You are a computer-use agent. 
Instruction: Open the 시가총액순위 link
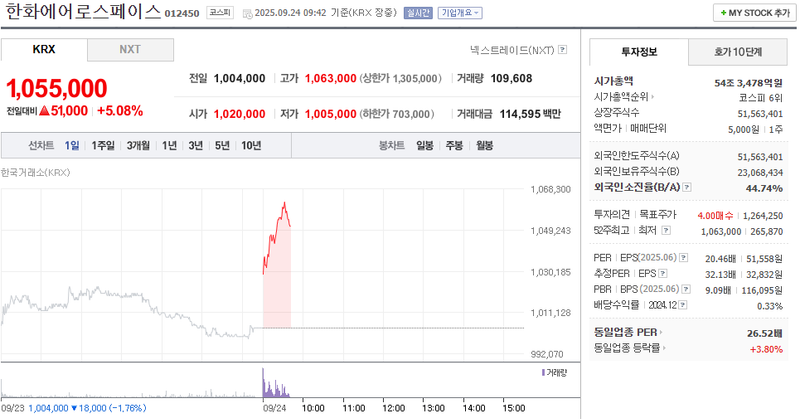(x=623, y=96)
